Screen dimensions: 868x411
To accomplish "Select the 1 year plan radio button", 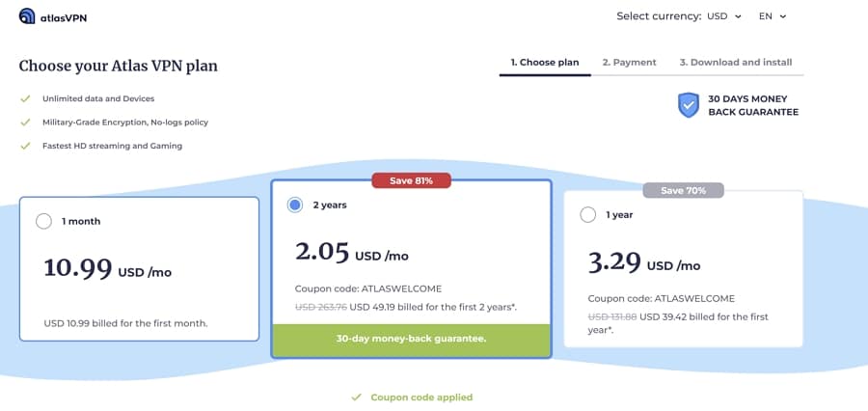I will point(588,215).
